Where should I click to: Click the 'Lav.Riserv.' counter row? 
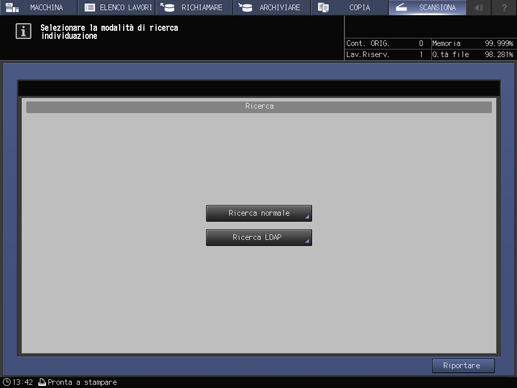point(387,54)
